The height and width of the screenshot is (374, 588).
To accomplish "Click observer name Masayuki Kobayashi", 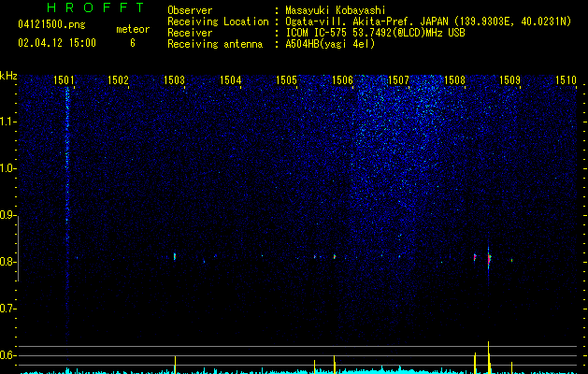I will click(x=336, y=10).
